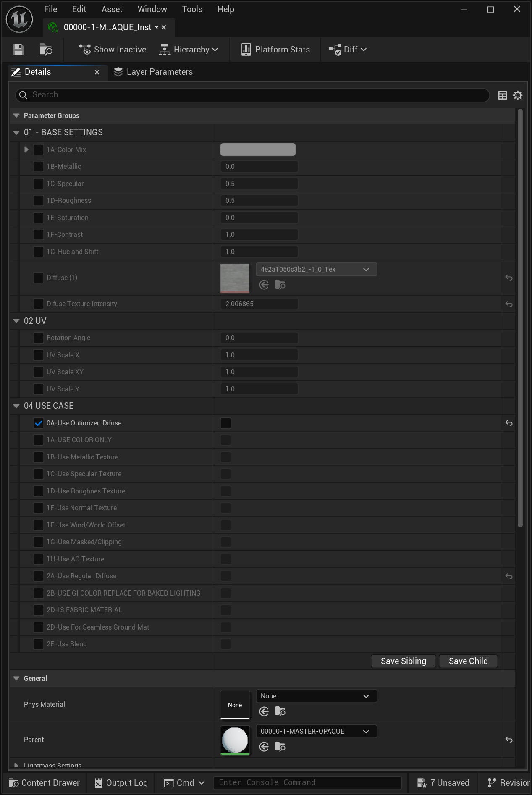Screen dimensions: 532x795
Task: Browse to Diffuse texture in Content Browser
Action: pos(280,285)
